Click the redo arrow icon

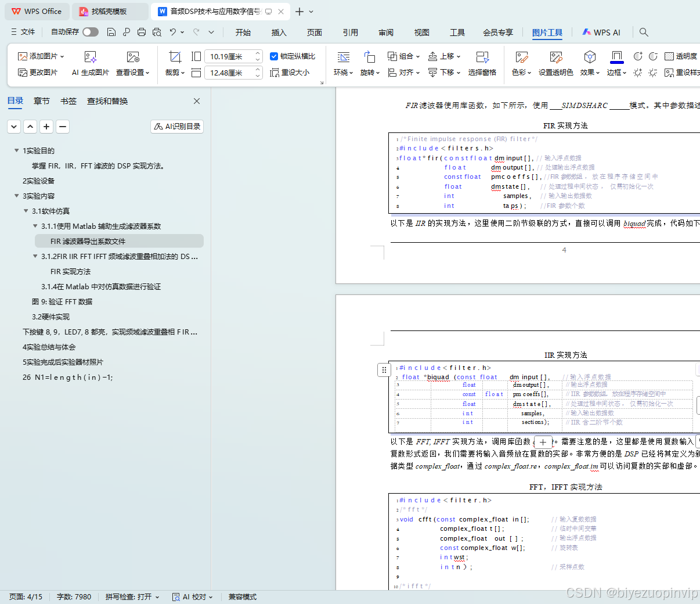[196, 32]
